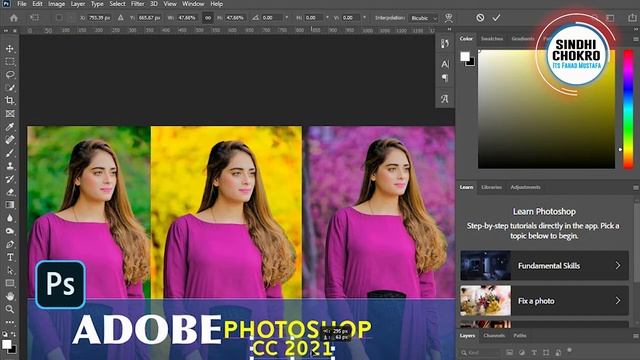Select the Frame tool
Viewport: 640px width, 360px height.
pos(10,113)
